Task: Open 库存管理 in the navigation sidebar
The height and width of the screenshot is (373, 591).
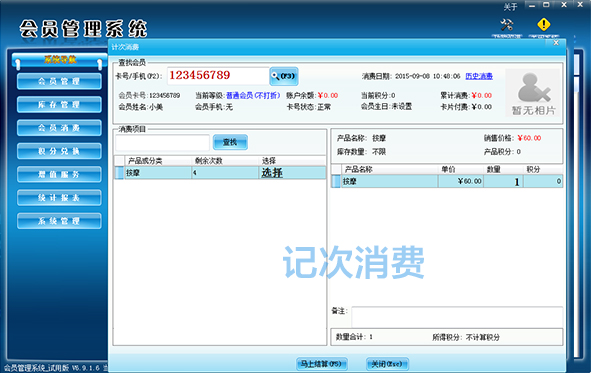Action: [x=59, y=105]
